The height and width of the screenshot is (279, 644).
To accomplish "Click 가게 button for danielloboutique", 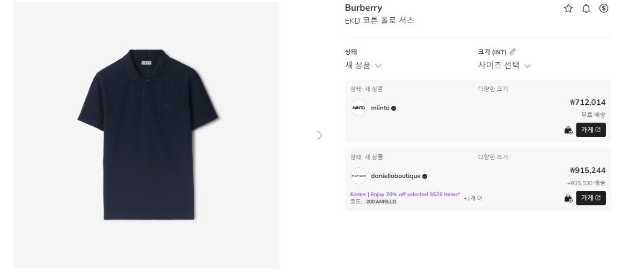I will click(590, 198).
